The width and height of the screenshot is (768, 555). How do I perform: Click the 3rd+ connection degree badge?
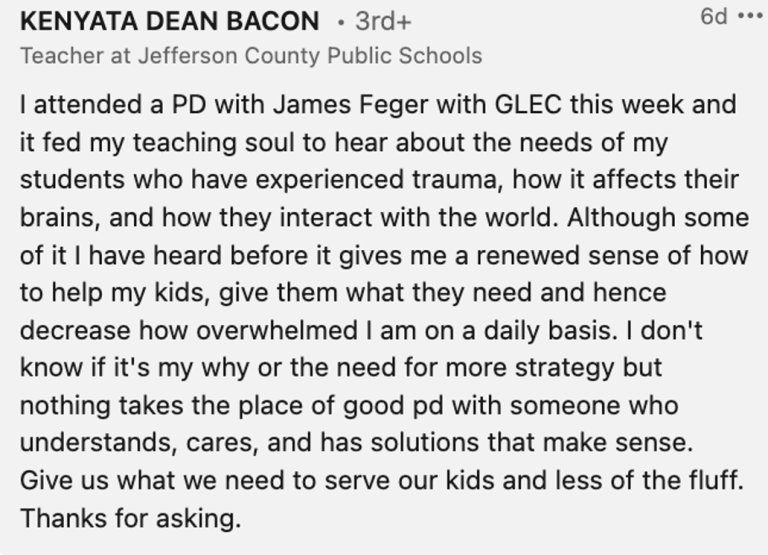click(x=383, y=22)
